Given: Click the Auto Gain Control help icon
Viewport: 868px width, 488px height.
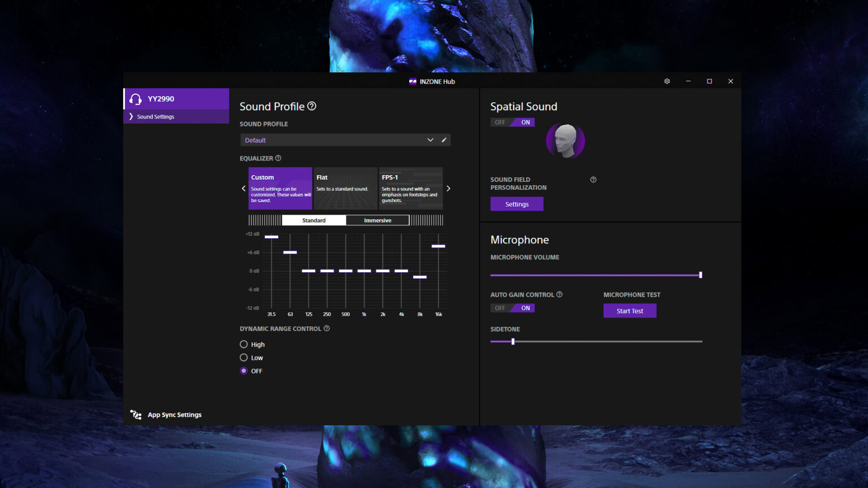Looking at the screenshot, I should point(559,294).
